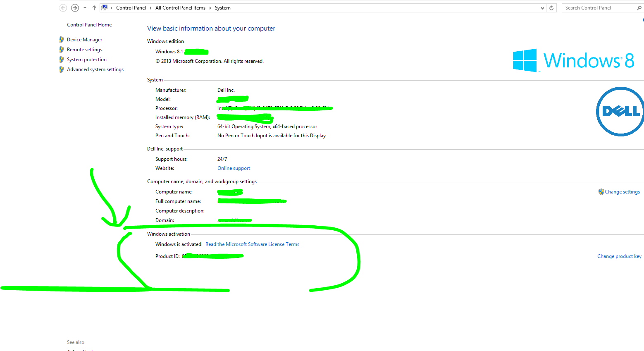Viewport: 644px width, 351px height.
Task: Click the Forward navigation arrow
Action: (x=75, y=8)
